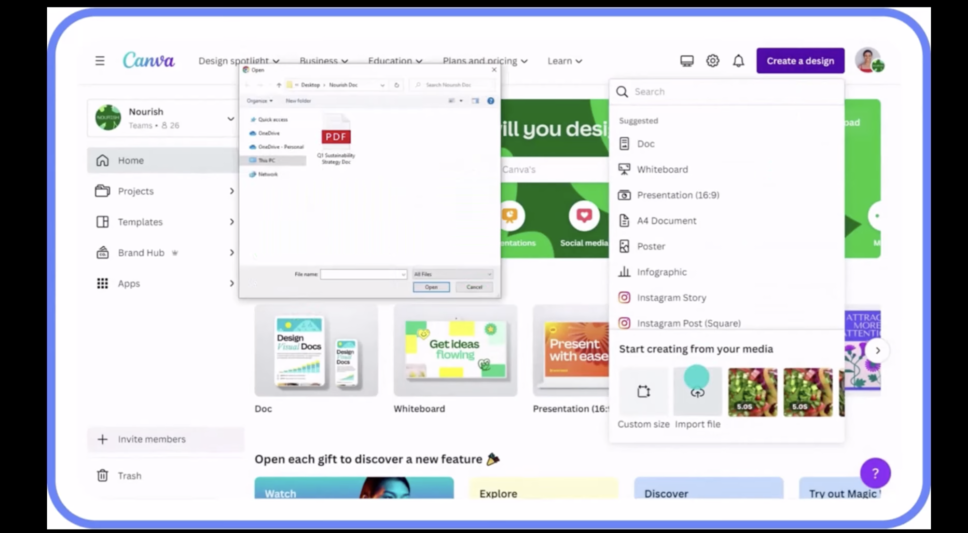
Task: Expand the address path dropdown in the Open dialog
Action: pyautogui.click(x=382, y=85)
